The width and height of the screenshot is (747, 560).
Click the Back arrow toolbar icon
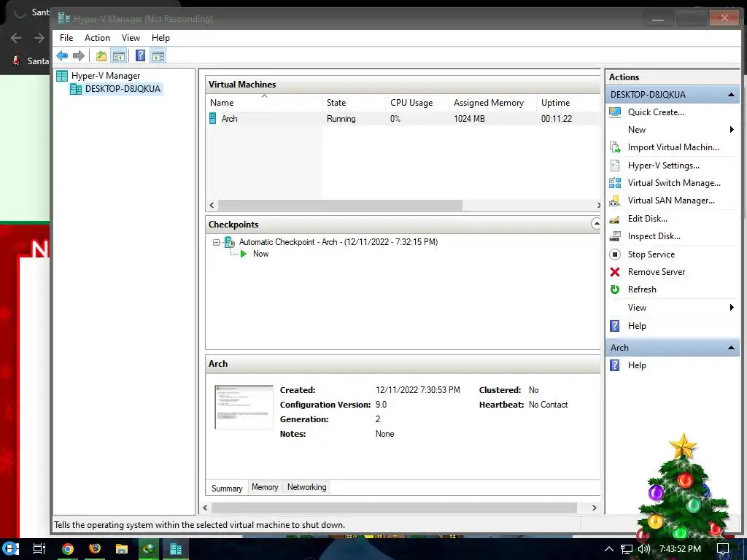(63, 56)
